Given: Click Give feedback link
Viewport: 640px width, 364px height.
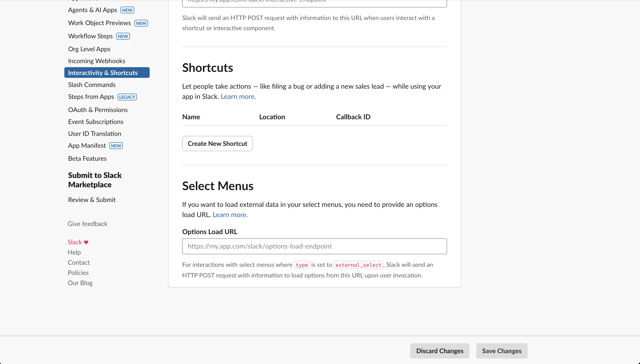Looking at the screenshot, I should coord(87,223).
